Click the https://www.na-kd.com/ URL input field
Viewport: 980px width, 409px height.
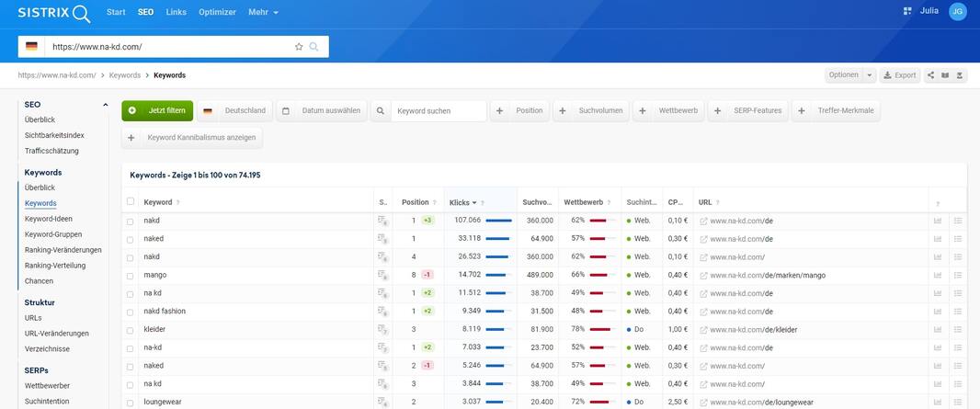[169, 46]
